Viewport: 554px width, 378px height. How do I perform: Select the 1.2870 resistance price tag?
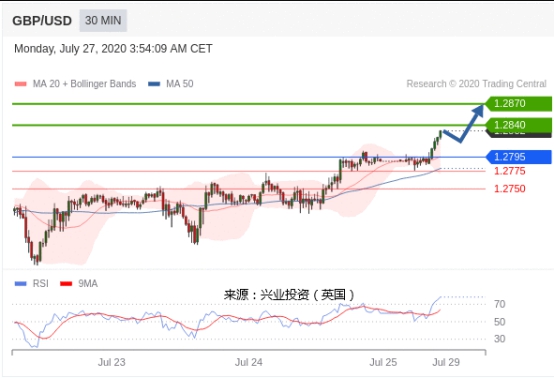pos(518,104)
